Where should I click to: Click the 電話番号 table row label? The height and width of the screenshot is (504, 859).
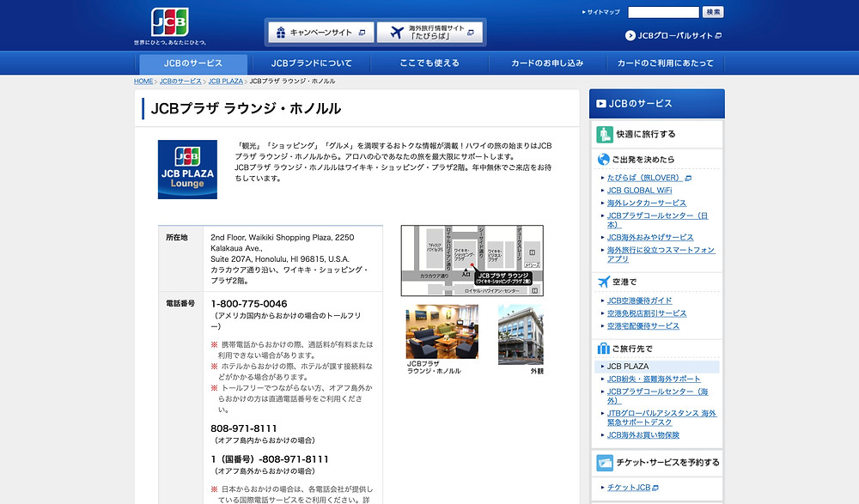point(180,303)
